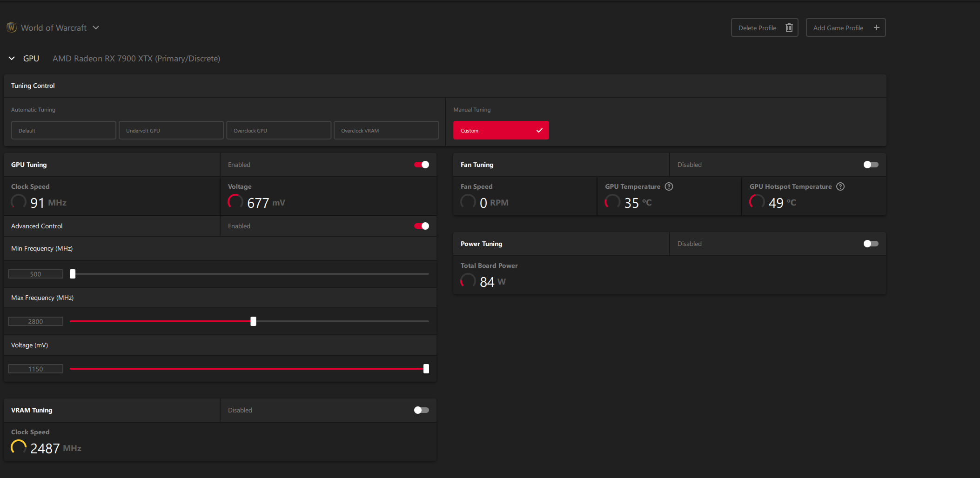This screenshot has height=478, width=980.
Task: Click the Custom manual tuning button
Action: pos(501,130)
